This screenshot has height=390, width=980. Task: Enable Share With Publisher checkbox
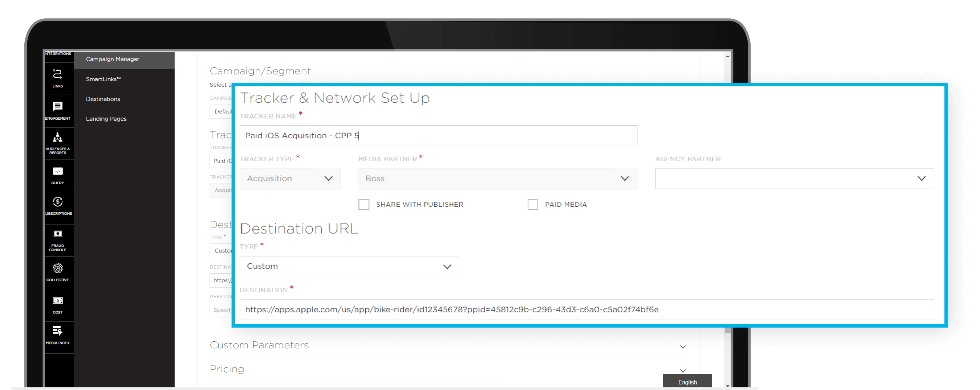pos(364,204)
